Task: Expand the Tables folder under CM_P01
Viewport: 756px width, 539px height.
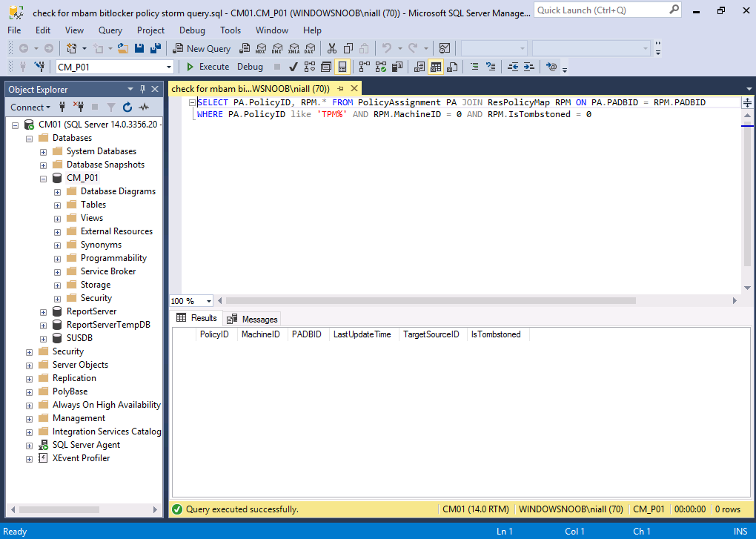Action: [x=57, y=205]
